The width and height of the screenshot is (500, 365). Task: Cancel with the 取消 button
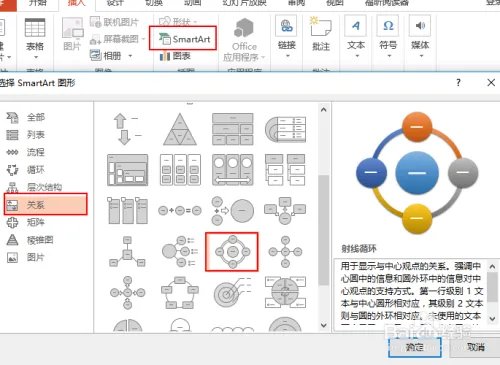click(x=475, y=347)
